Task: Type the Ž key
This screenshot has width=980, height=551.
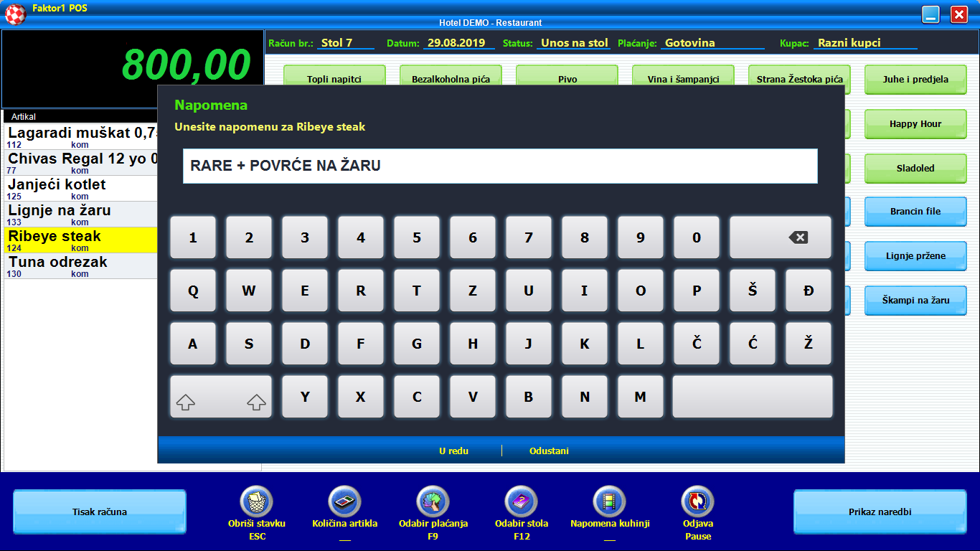Action: coord(809,344)
